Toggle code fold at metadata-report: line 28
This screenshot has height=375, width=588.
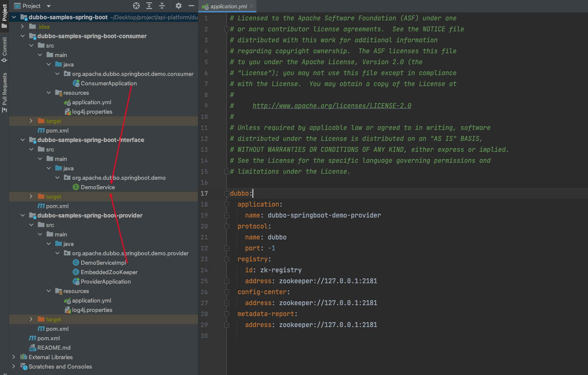[x=227, y=314]
